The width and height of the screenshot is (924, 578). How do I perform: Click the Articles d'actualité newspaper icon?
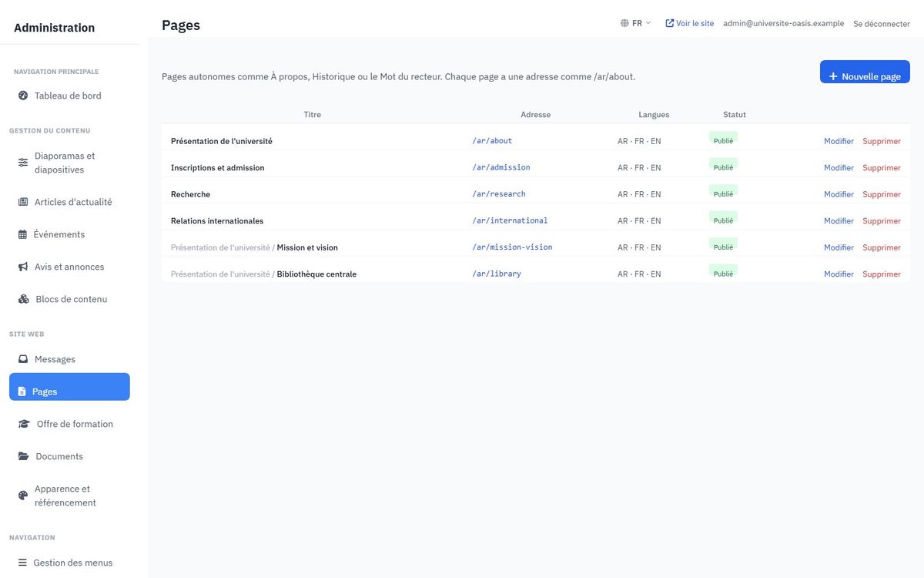23,202
